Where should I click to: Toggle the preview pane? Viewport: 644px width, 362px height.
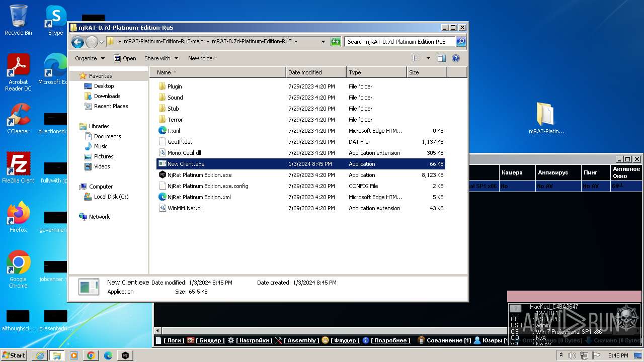click(x=441, y=58)
